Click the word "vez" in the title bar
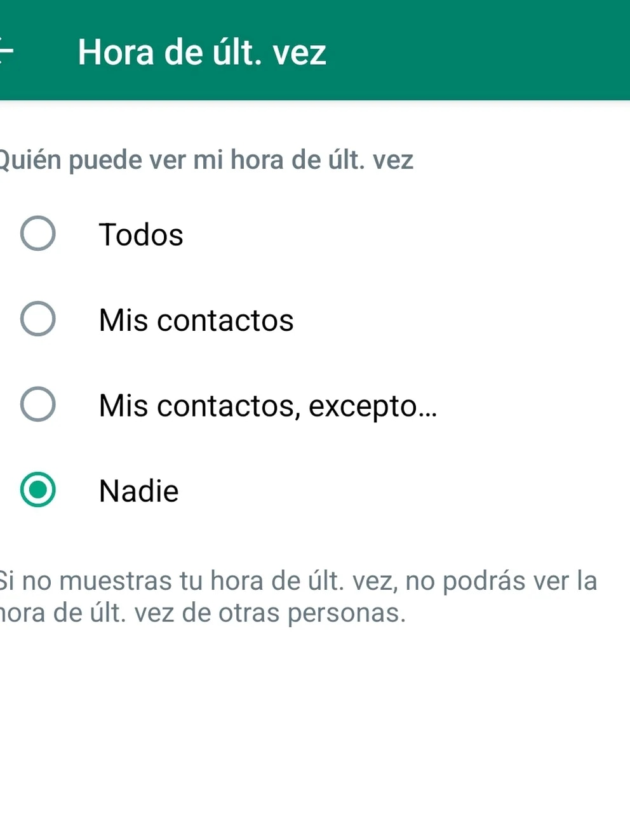630x840 pixels. [299, 53]
